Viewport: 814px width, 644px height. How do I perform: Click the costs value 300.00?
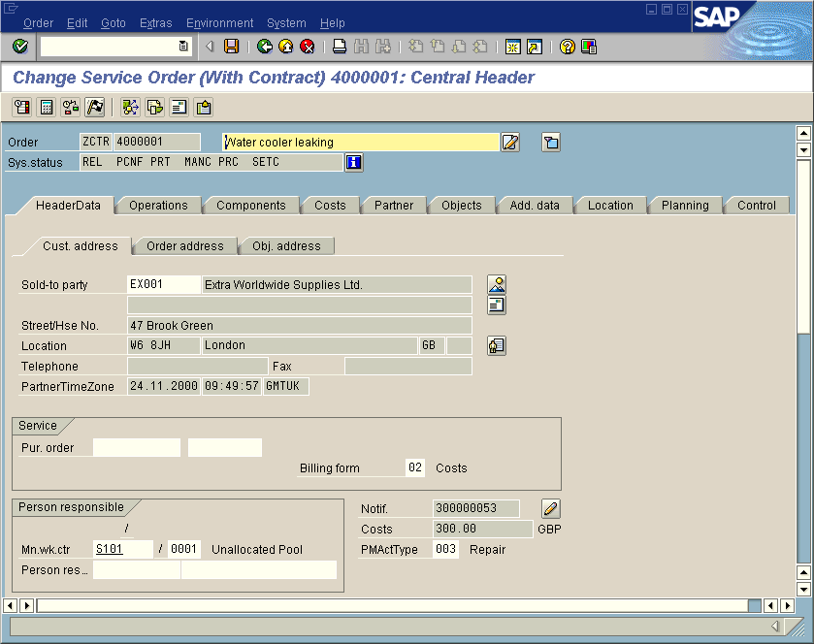pos(483,529)
